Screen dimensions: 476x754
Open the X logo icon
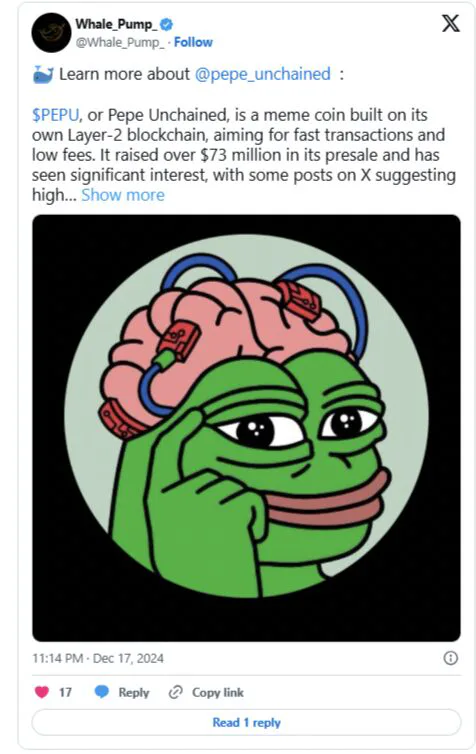pyautogui.click(x=450, y=23)
